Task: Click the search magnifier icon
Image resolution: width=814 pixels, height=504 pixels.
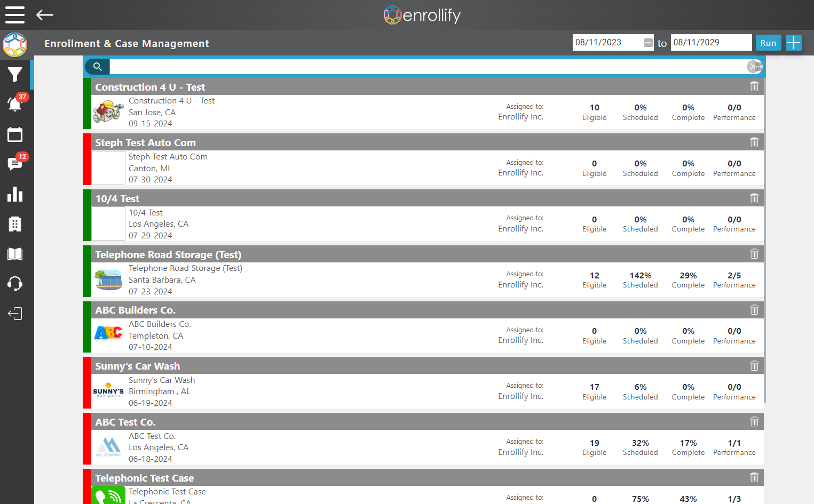Action: coord(97,67)
